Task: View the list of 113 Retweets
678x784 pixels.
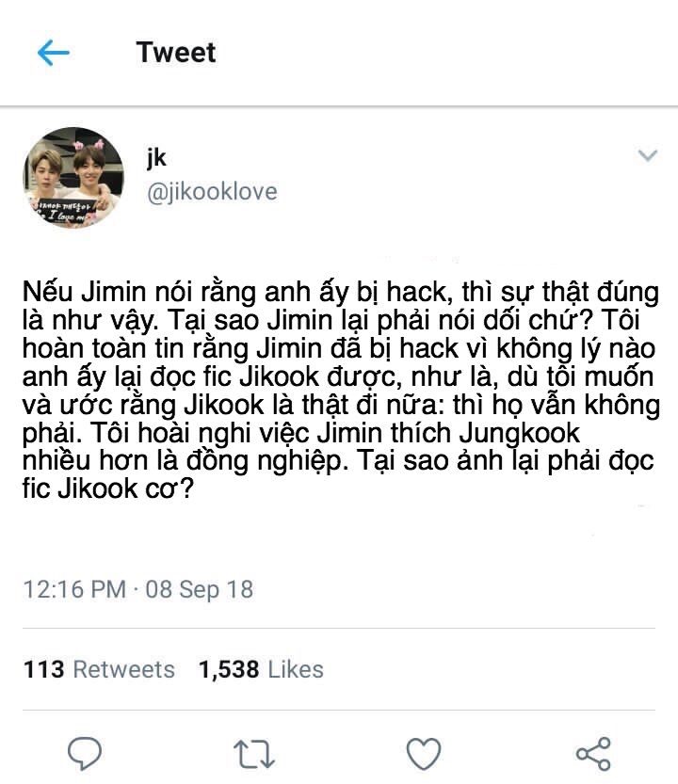Action: 99,669
